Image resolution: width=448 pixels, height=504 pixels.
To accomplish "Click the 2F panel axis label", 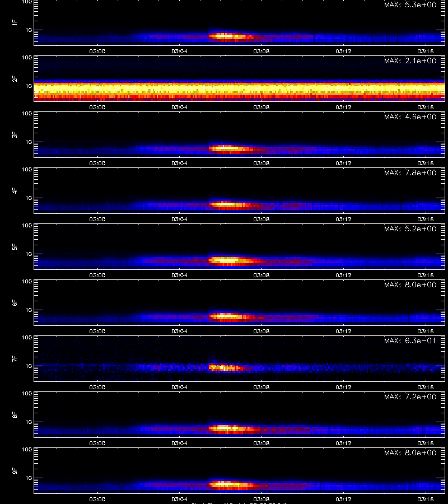I will [15, 79].
